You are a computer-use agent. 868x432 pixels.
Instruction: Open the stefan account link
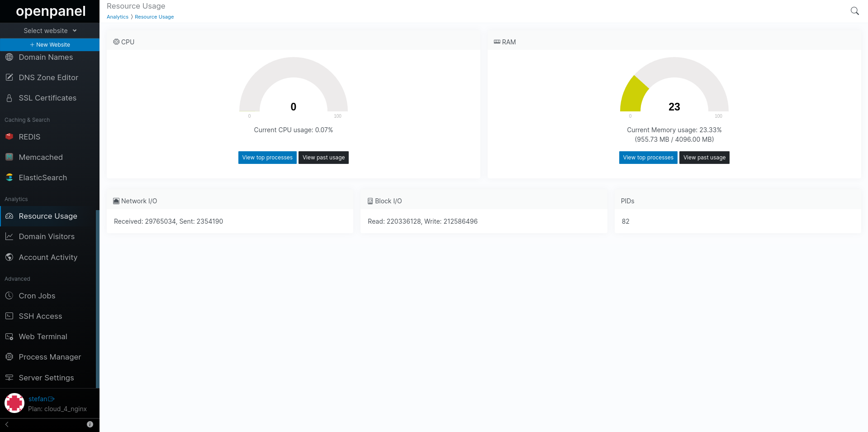tap(38, 399)
